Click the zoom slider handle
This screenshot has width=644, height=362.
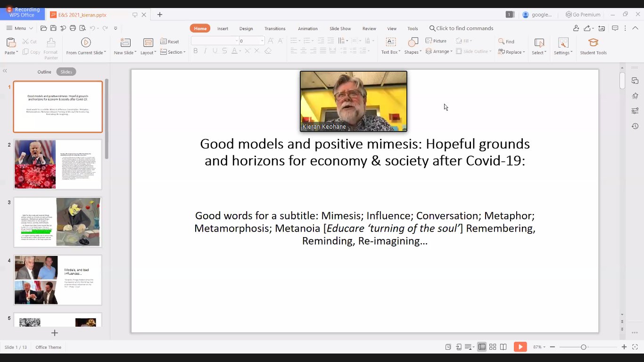coord(583,347)
